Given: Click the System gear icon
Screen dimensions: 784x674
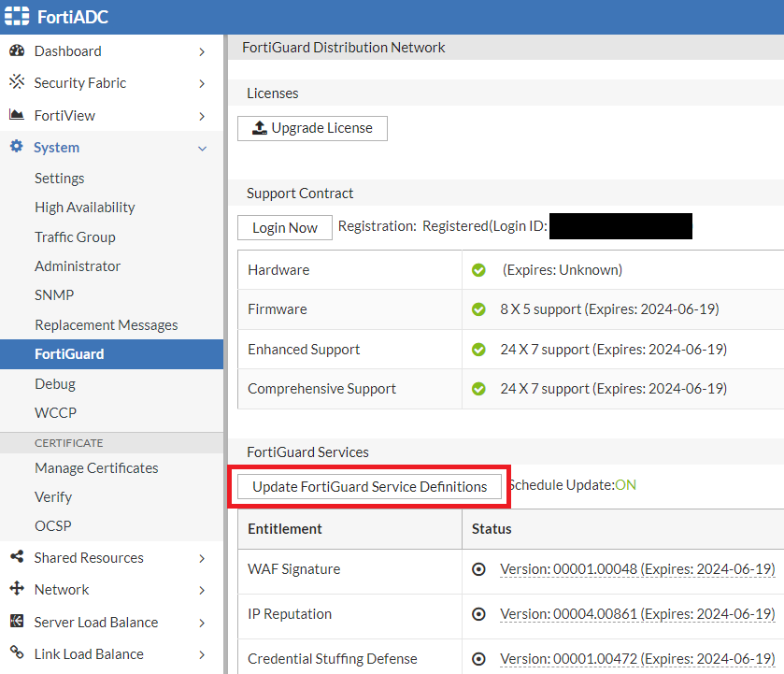Looking at the screenshot, I should click(17, 148).
